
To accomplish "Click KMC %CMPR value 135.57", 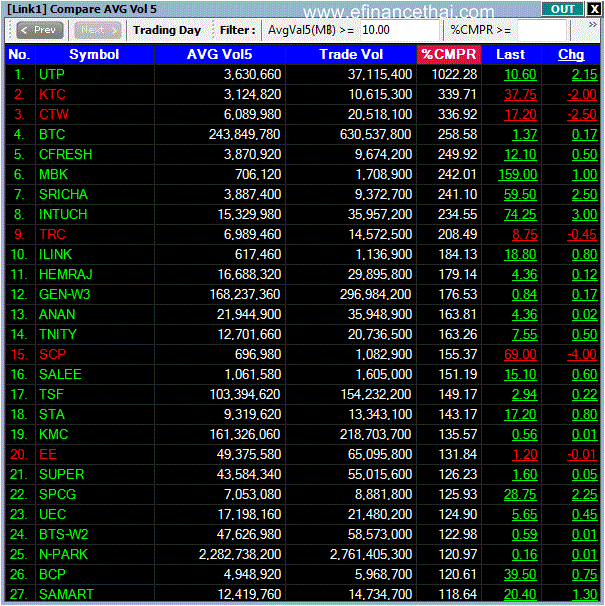I will pyautogui.click(x=458, y=435).
